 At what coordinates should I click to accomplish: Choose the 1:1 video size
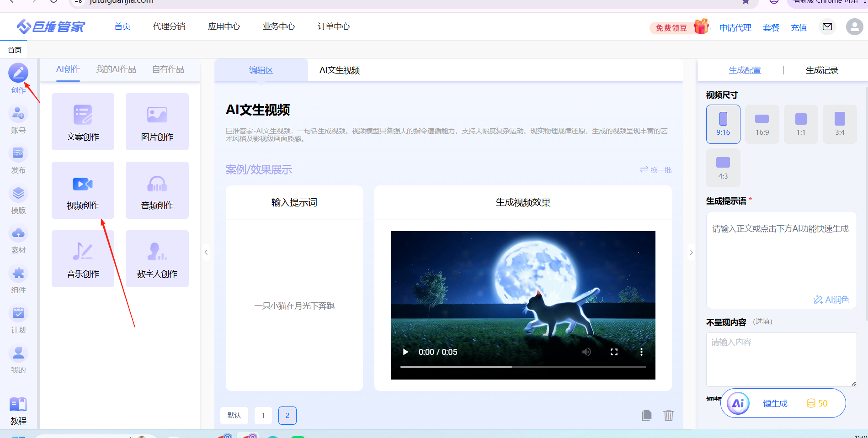[801, 124]
